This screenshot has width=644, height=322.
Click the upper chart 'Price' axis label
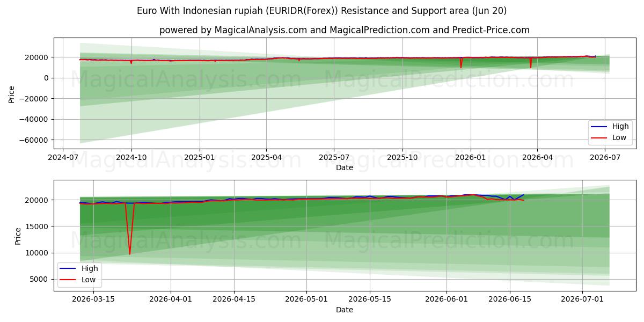(x=12, y=93)
